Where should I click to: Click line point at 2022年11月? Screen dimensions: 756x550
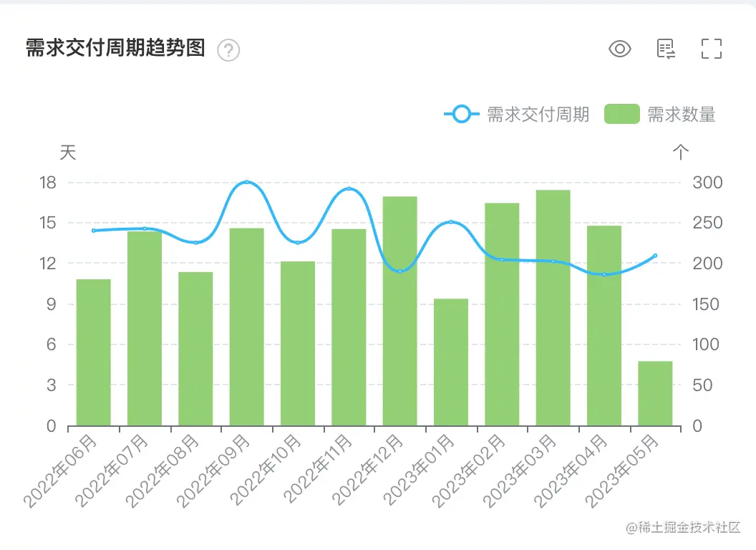click(349, 188)
